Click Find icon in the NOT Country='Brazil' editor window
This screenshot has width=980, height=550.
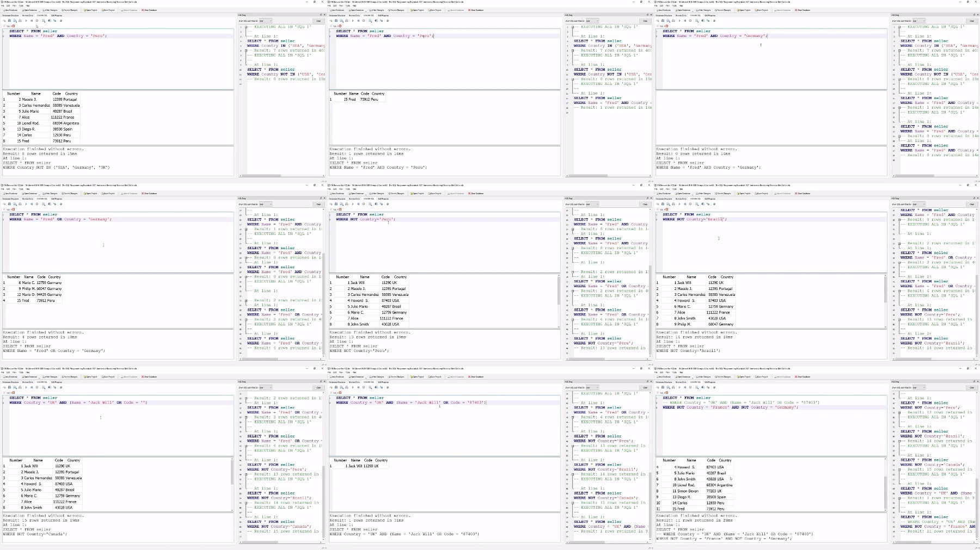pyautogui.click(x=702, y=204)
